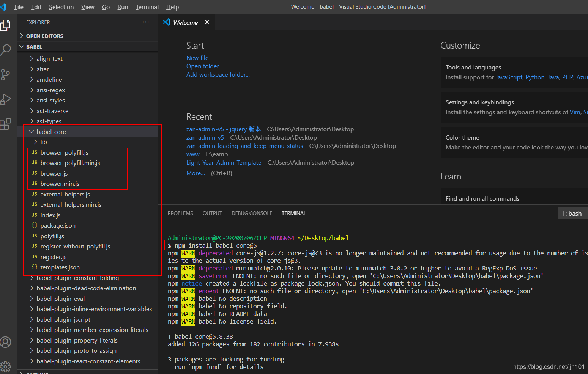Open the Accounts menu icon
This screenshot has width=588, height=374.
click(x=5, y=342)
